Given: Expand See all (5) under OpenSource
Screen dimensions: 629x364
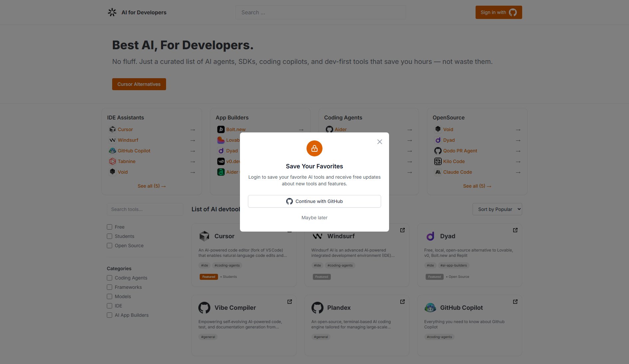Looking at the screenshot, I should click(x=477, y=186).
